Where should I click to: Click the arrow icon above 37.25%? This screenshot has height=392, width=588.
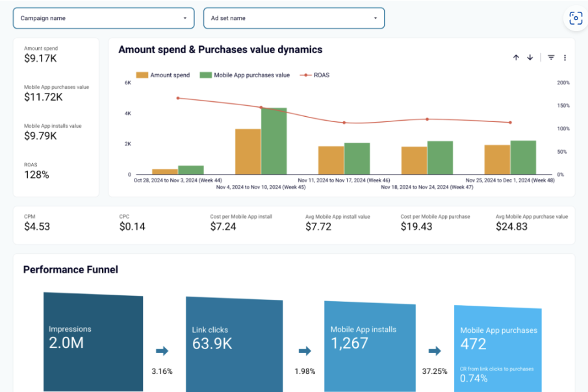[435, 351]
